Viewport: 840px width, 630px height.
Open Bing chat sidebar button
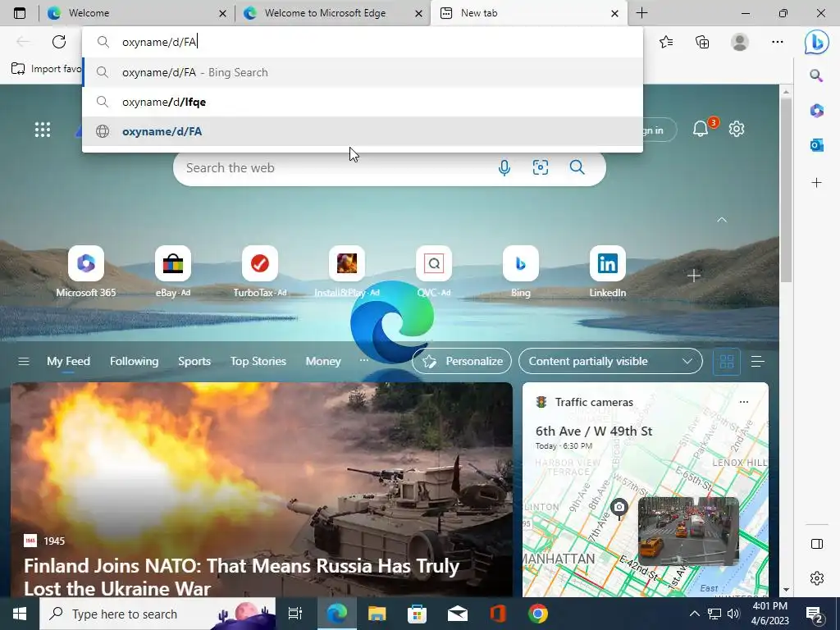816,42
